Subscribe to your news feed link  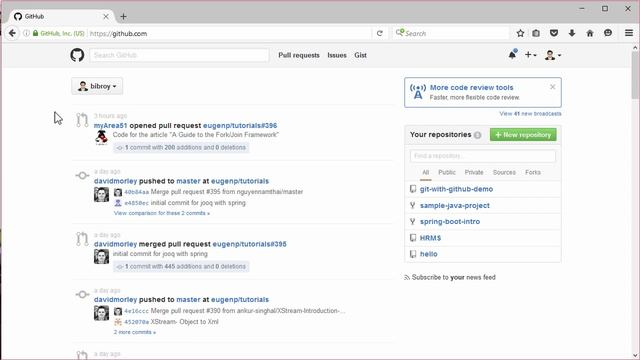pos(453,277)
